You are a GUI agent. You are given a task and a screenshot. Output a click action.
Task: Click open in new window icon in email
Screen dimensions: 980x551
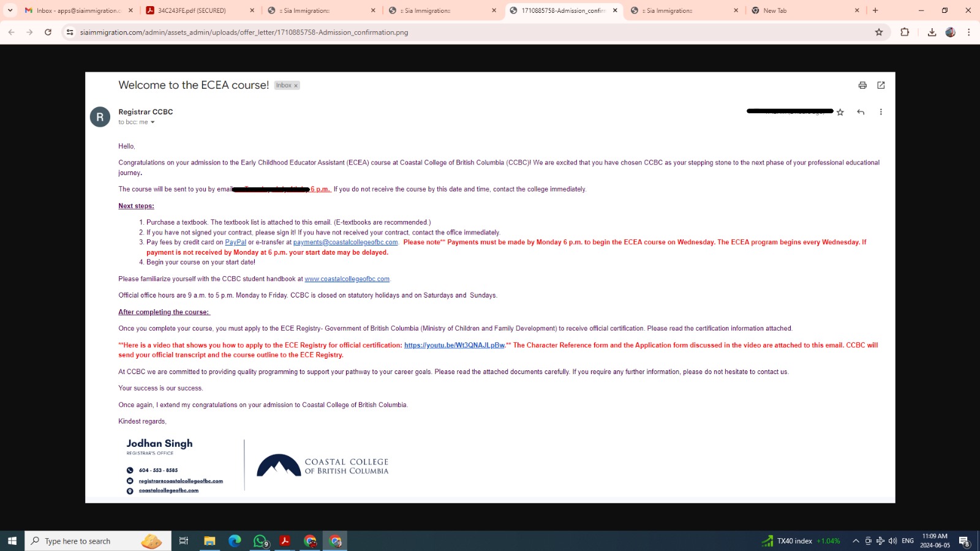coord(881,85)
